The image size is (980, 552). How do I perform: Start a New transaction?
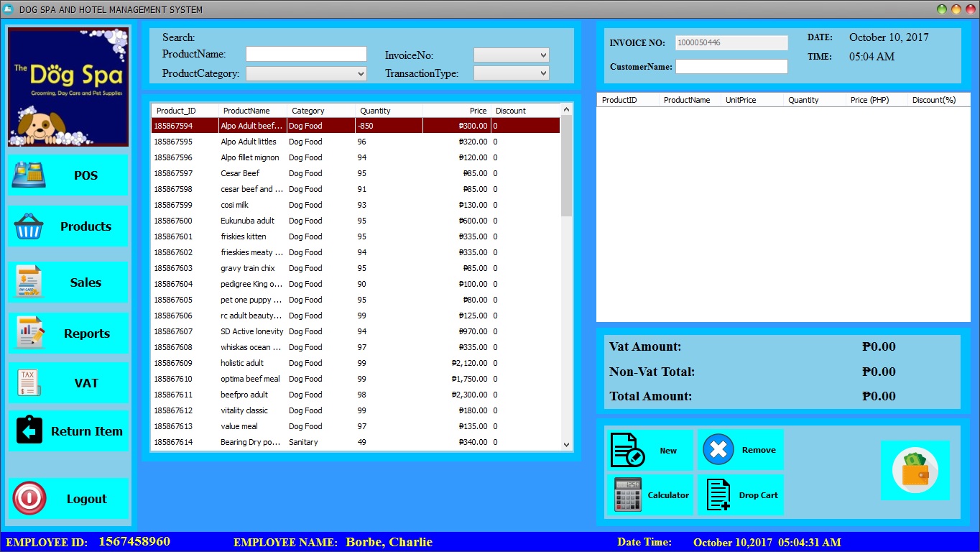pyautogui.click(x=650, y=449)
